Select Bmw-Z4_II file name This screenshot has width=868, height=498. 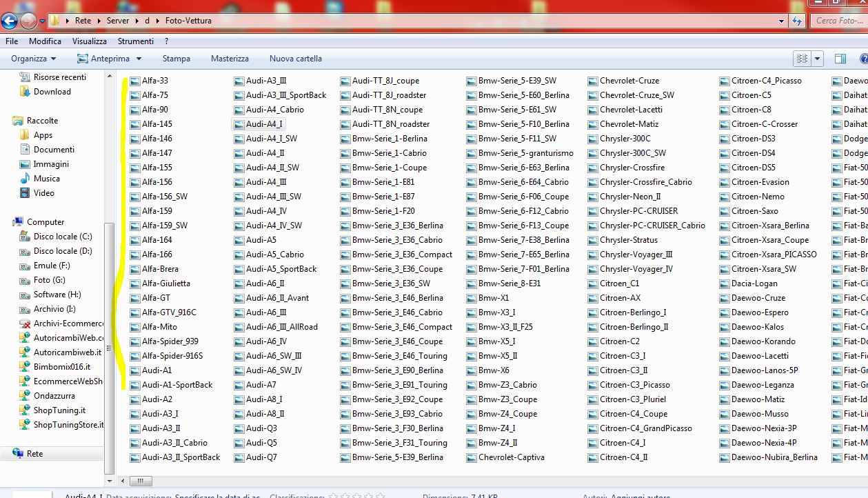click(x=498, y=443)
